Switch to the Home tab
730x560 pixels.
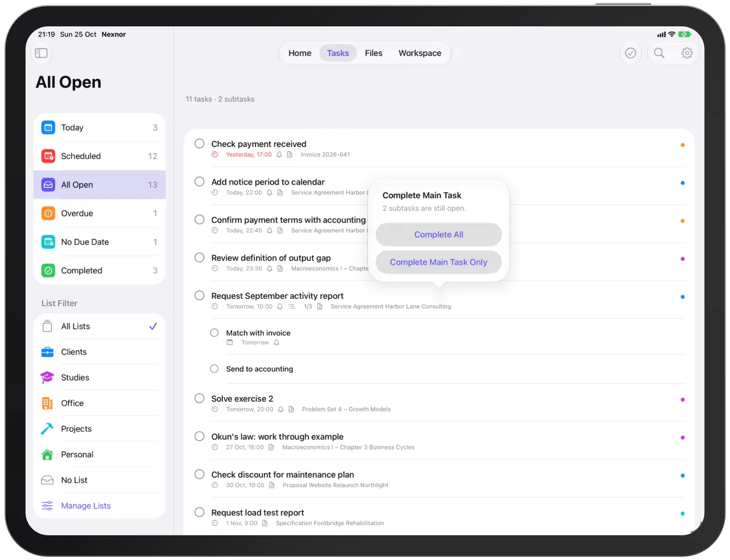300,53
